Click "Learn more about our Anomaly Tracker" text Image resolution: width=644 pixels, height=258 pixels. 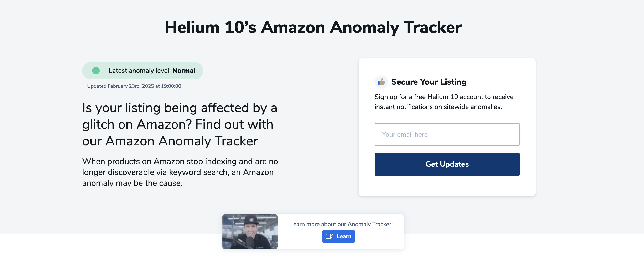point(341,224)
